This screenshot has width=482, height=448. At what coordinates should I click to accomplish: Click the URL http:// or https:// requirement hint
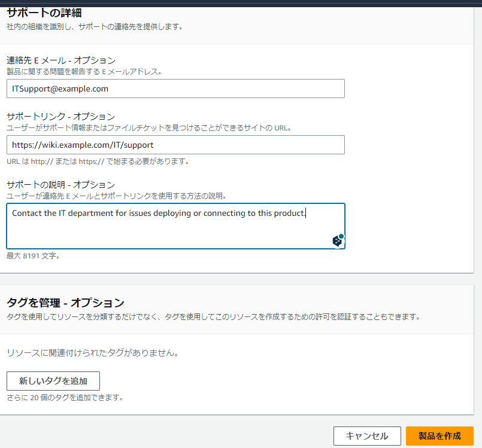tap(98, 161)
